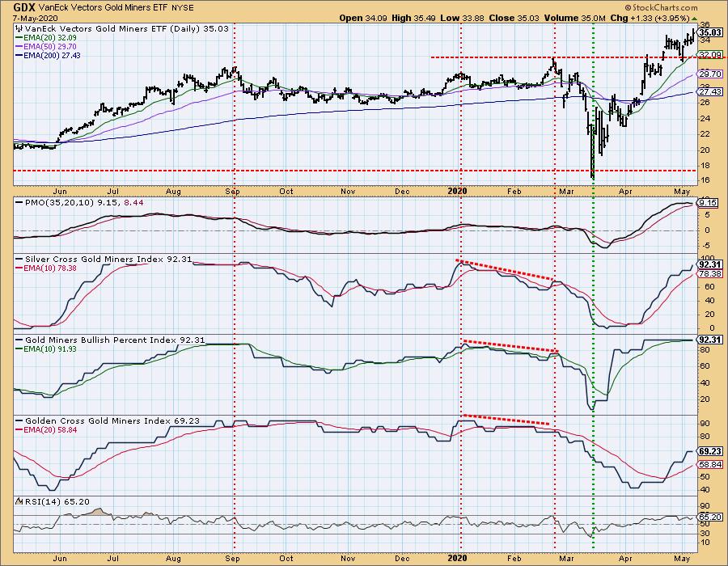Click the GDX ticker symbol in the header

pos(24,7)
